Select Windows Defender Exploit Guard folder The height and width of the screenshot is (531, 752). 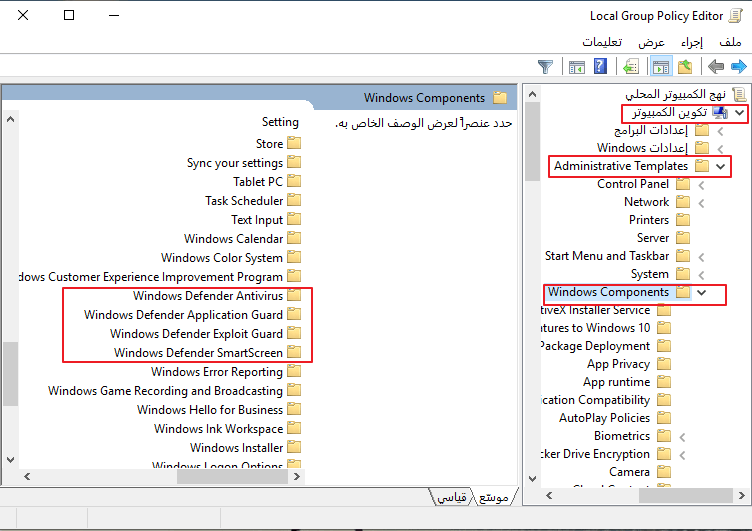pyautogui.click(x=205, y=333)
